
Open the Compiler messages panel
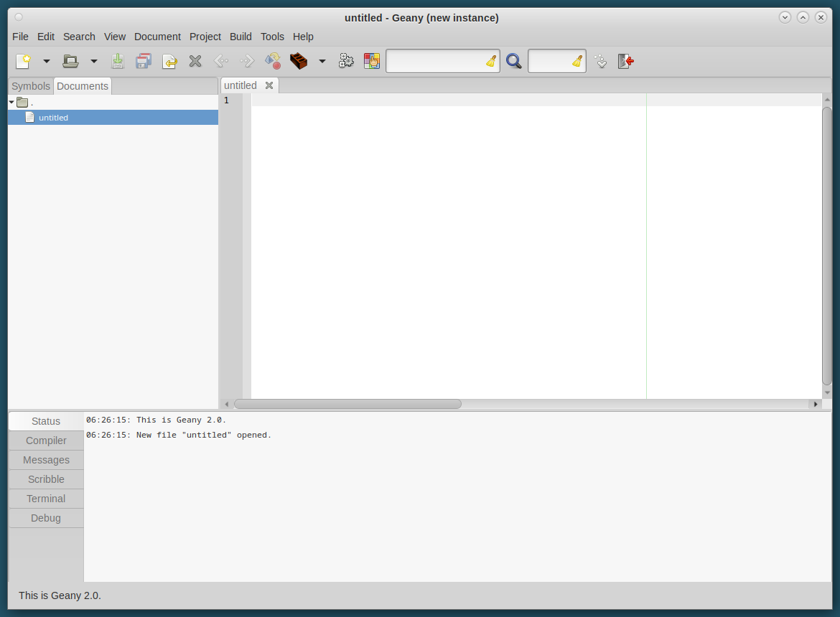[45, 440]
